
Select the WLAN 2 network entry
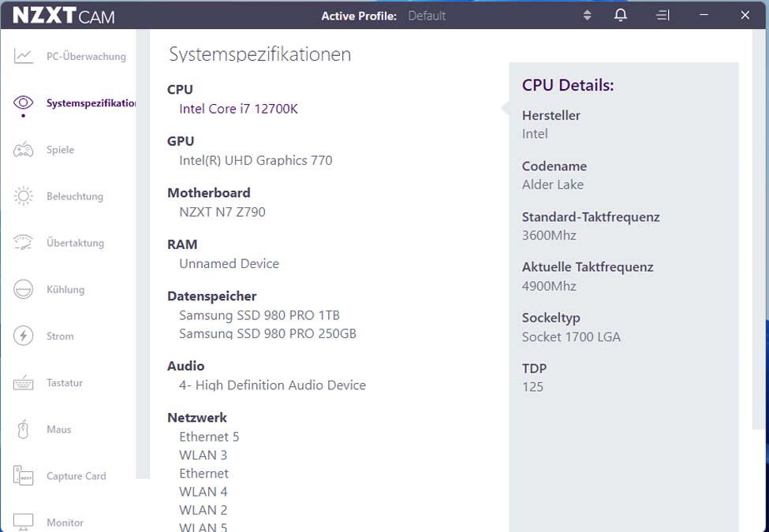[203, 510]
